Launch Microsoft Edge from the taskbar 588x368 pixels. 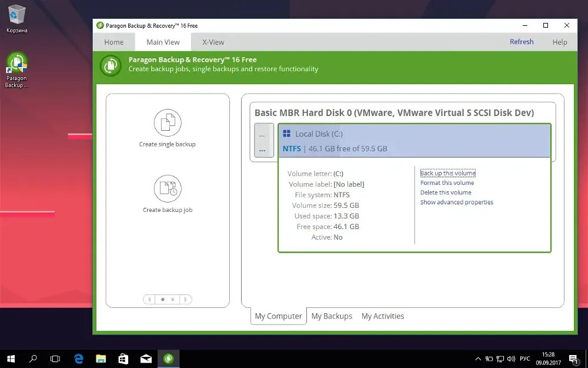point(78,359)
